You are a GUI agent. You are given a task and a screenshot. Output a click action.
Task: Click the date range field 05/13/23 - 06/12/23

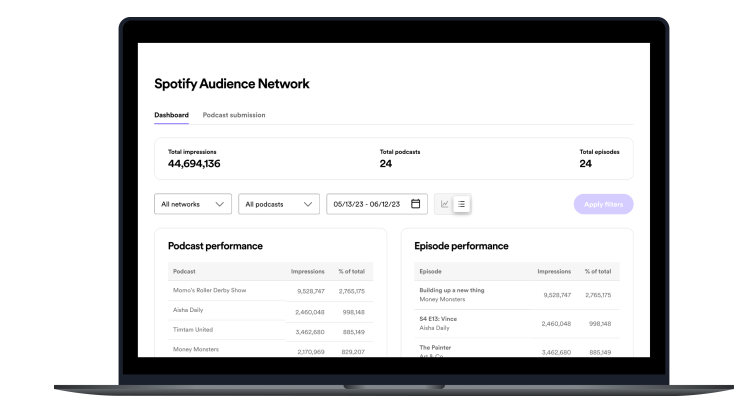(377, 204)
